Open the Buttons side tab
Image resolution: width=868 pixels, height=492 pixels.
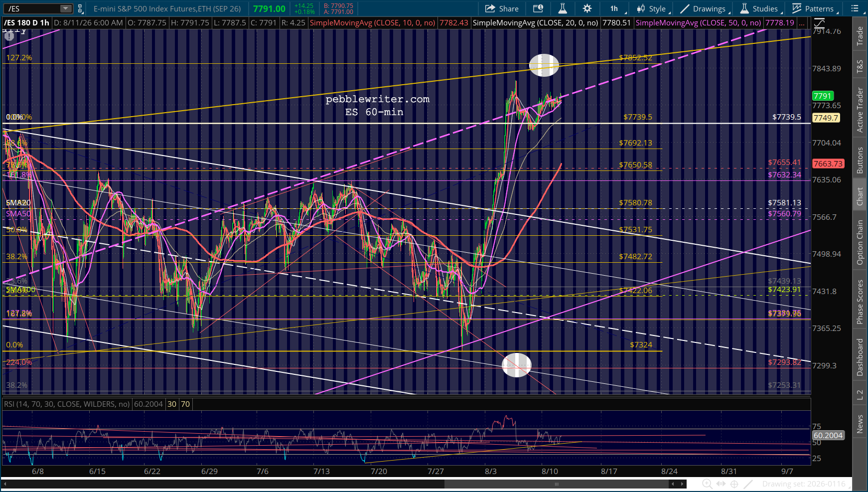(860, 160)
